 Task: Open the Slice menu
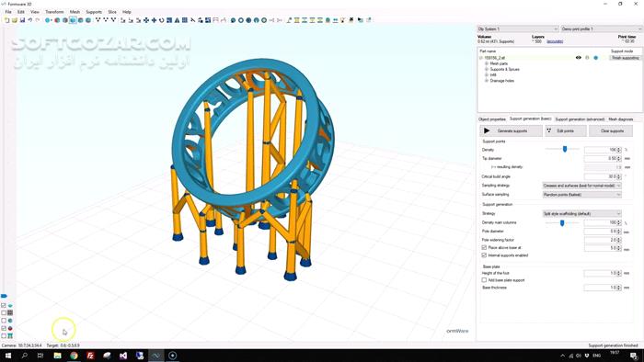point(112,12)
